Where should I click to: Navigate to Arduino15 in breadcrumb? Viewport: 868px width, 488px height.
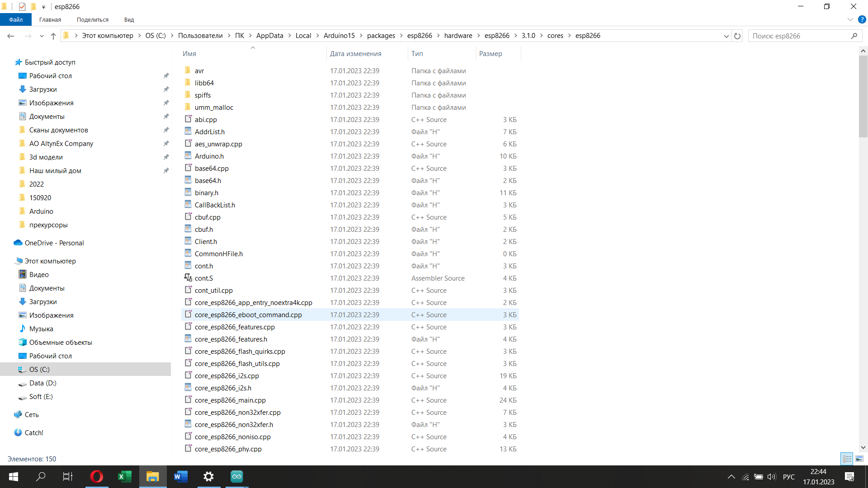point(339,36)
